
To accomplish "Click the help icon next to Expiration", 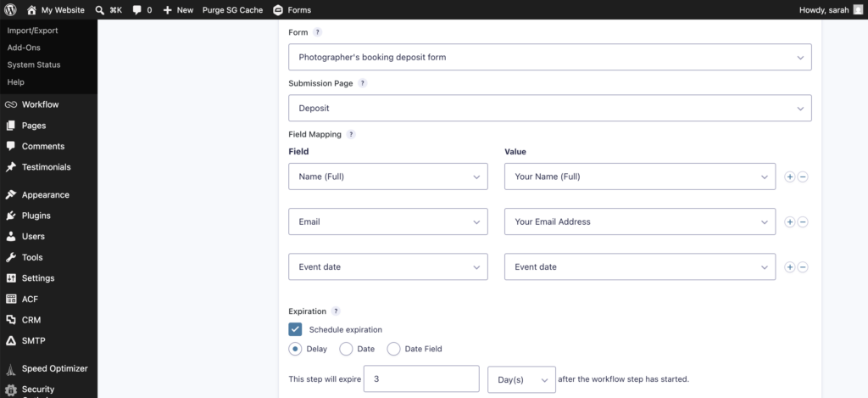I will [336, 311].
